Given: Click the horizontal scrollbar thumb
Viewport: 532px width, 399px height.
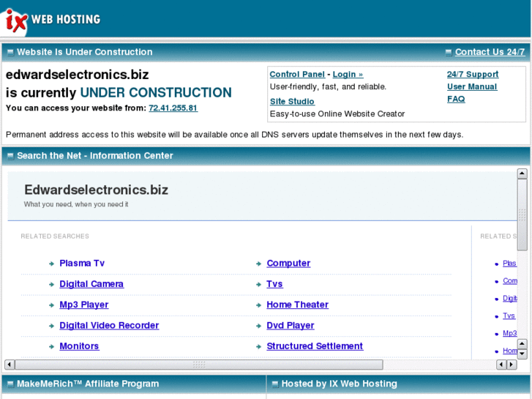Looking at the screenshot, I should [x=199, y=365].
